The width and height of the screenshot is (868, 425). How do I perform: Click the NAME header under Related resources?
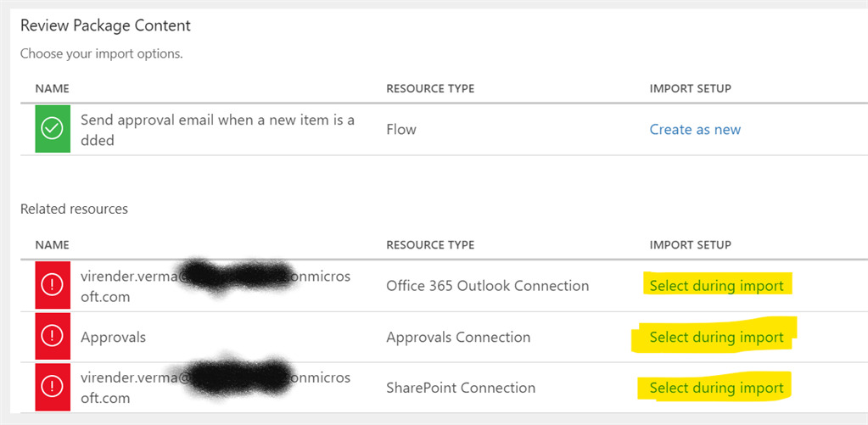(52, 245)
